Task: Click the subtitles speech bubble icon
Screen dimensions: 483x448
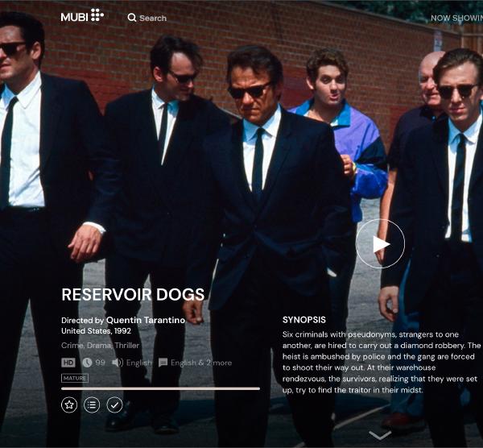Action: pos(163,363)
